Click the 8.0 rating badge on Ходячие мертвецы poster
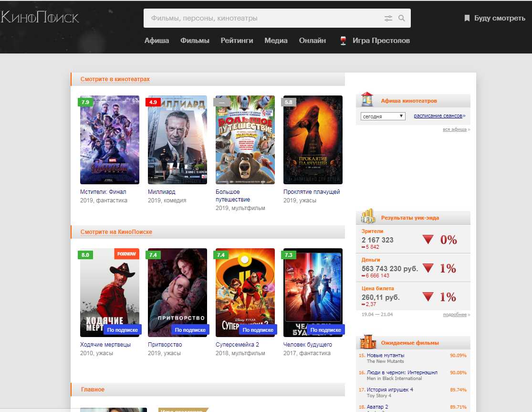The width and height of the screenshot is (532, 412). [x=85, y=255]
